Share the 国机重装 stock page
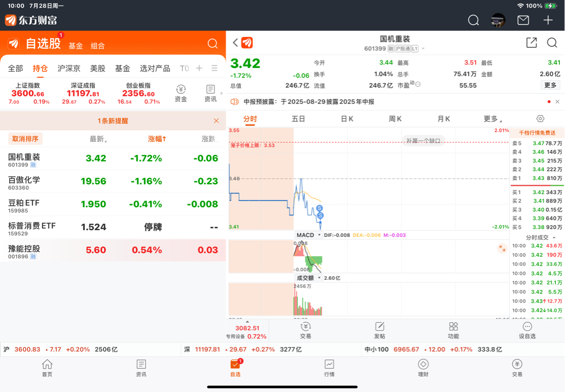 tap(531, 42)
